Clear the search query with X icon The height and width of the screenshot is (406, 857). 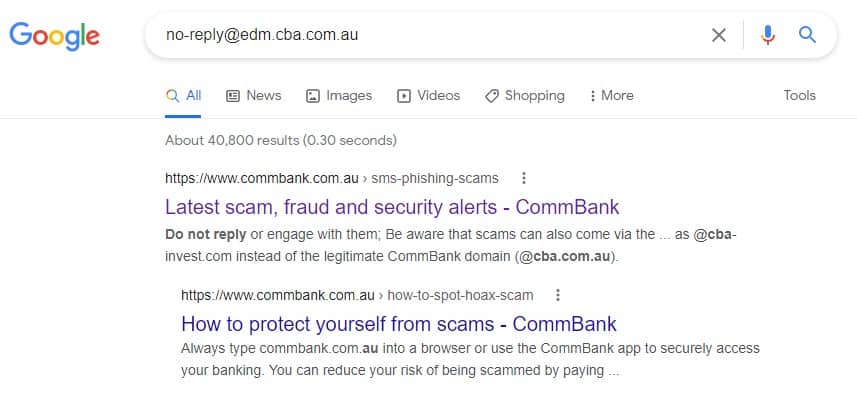coord(718,36)
